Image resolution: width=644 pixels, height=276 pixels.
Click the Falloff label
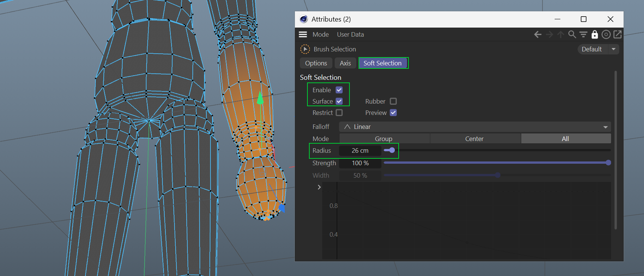[321, 127]
